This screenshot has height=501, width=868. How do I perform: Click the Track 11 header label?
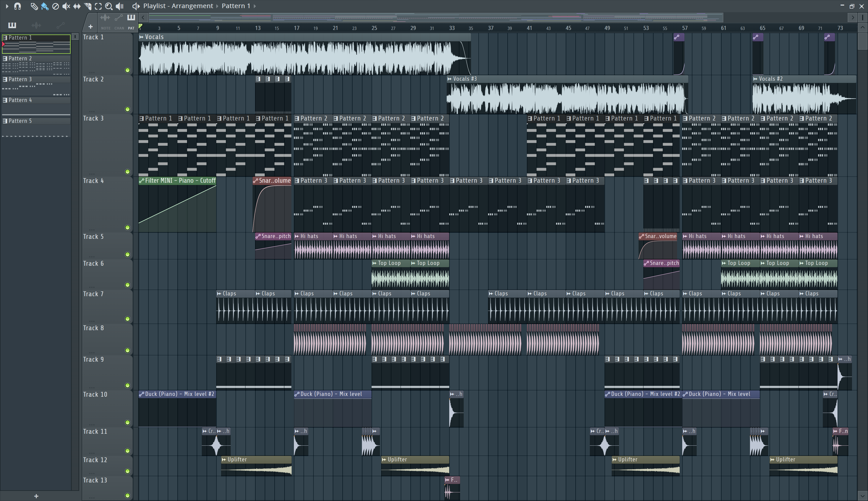pos(95,431)
